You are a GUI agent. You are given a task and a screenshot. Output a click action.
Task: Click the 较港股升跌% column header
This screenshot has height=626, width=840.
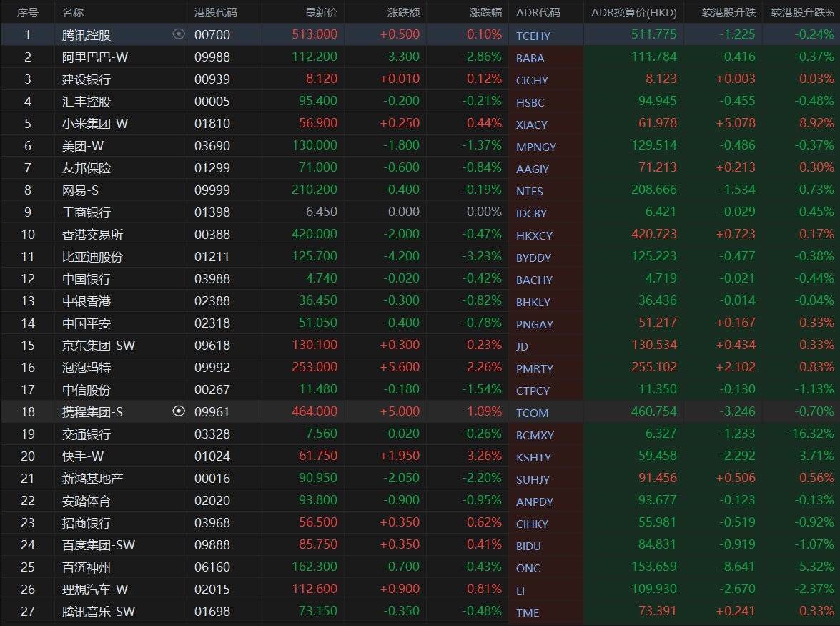803,12
